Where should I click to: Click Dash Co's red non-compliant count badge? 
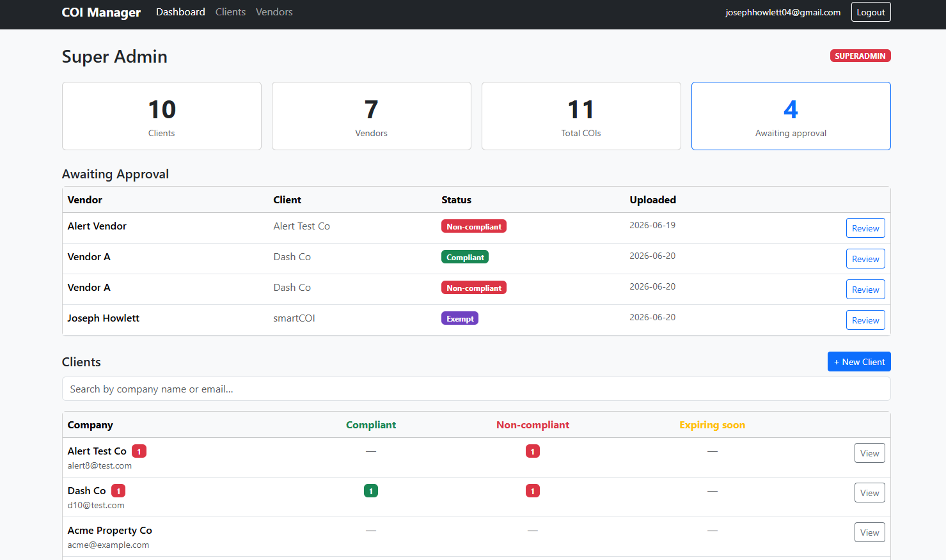pyautogui.click(x=533, y=491)
